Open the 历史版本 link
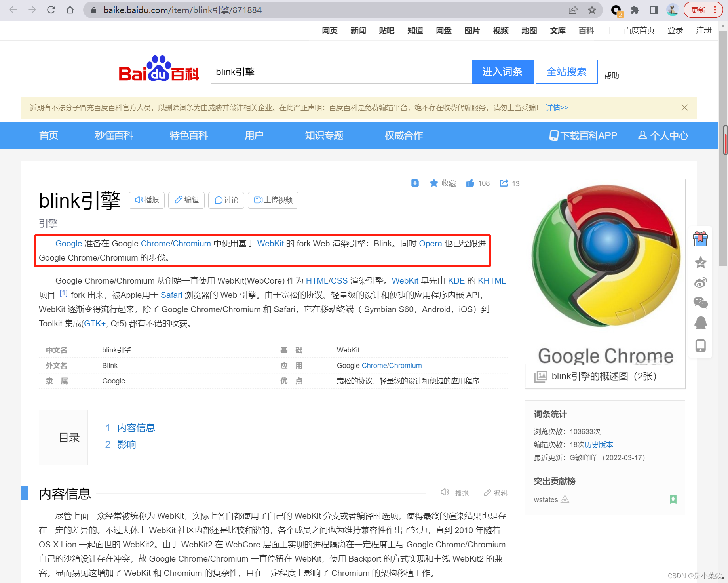 599,444
